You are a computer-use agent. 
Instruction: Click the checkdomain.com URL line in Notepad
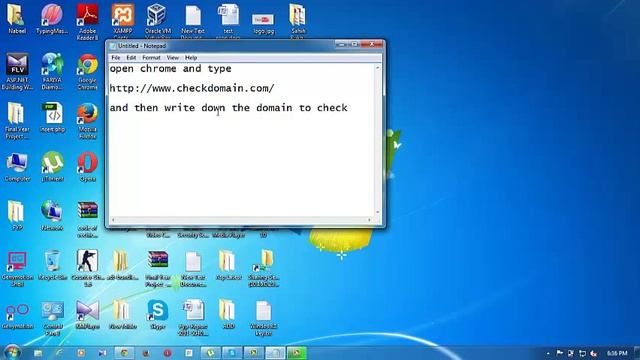coord(191,88)
